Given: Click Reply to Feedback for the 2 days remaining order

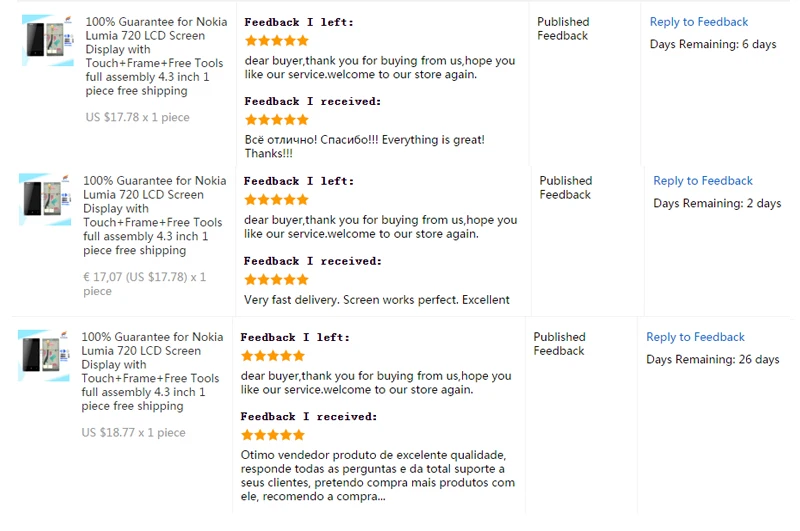Looking at the screenshot, I should click(703, 181).
